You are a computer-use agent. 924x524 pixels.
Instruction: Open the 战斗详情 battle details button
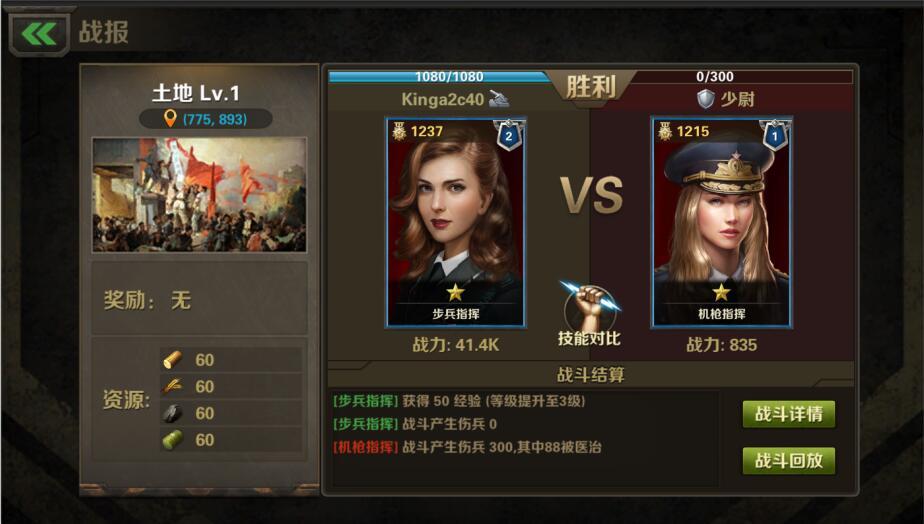coord(788,414)
